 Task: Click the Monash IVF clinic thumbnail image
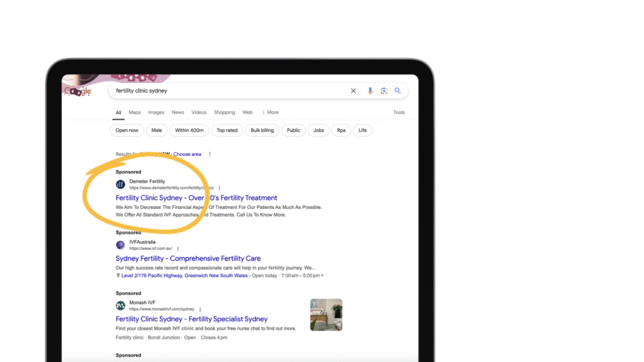coord(326,315)
